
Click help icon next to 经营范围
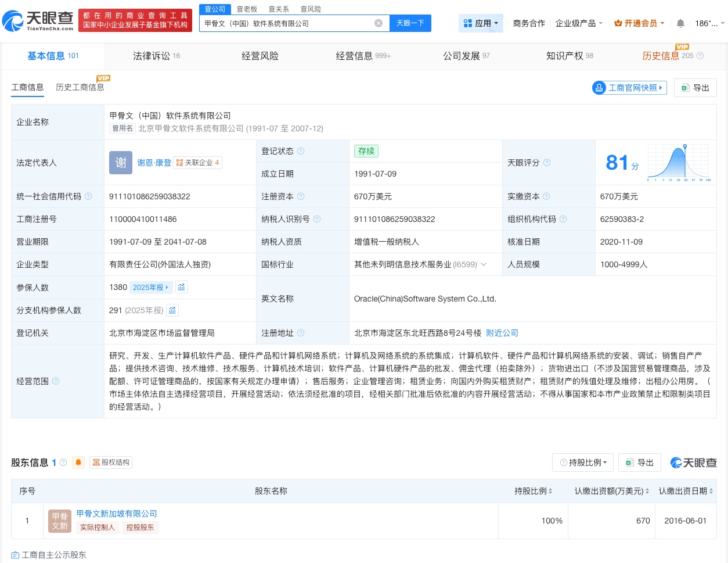pyautogui.click(x=56, y=381)
